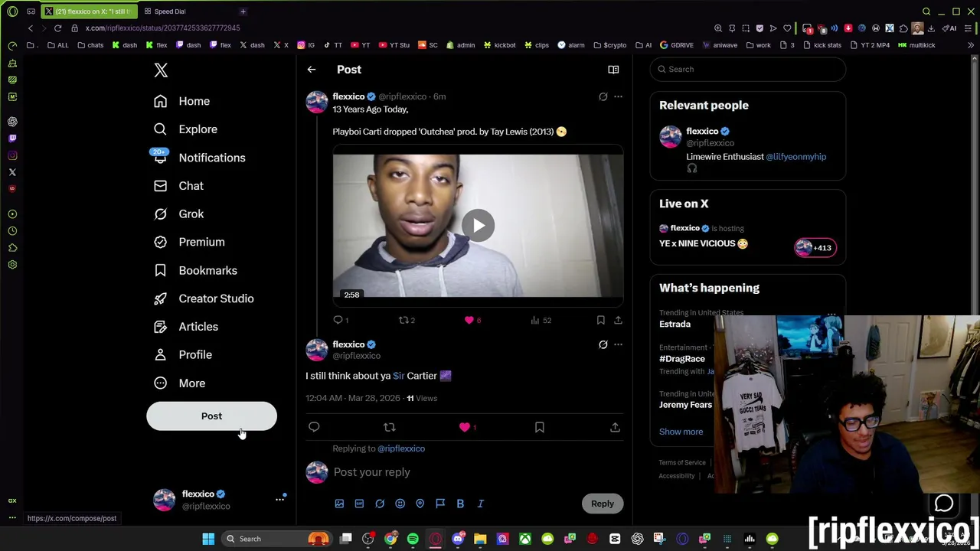
Task: Click the Reply button
Action: (603, 504)
